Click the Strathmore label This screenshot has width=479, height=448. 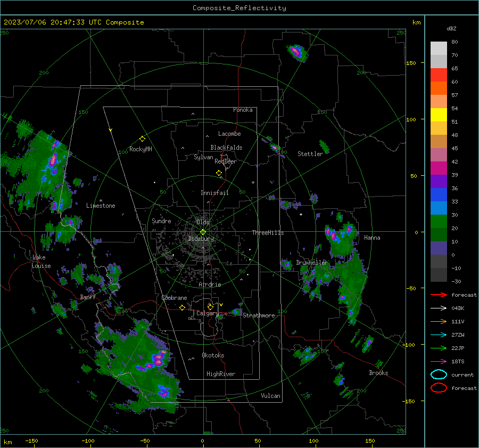point(259,315)
